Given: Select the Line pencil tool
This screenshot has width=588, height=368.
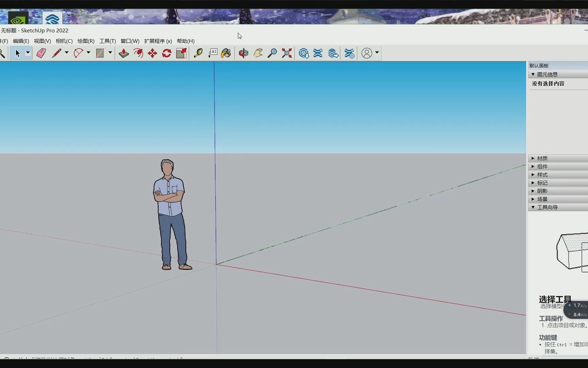Looking at the screenshot, I should coord(56,53).
